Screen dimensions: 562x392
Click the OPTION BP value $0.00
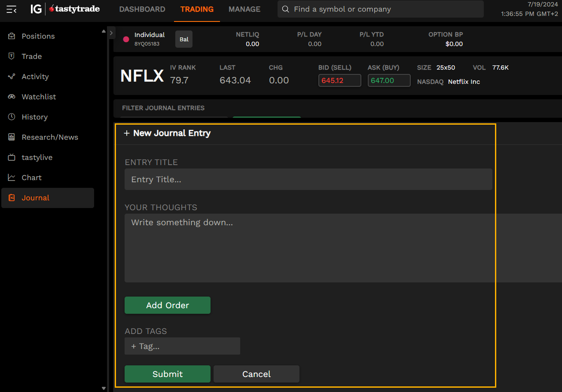(454, 44)
